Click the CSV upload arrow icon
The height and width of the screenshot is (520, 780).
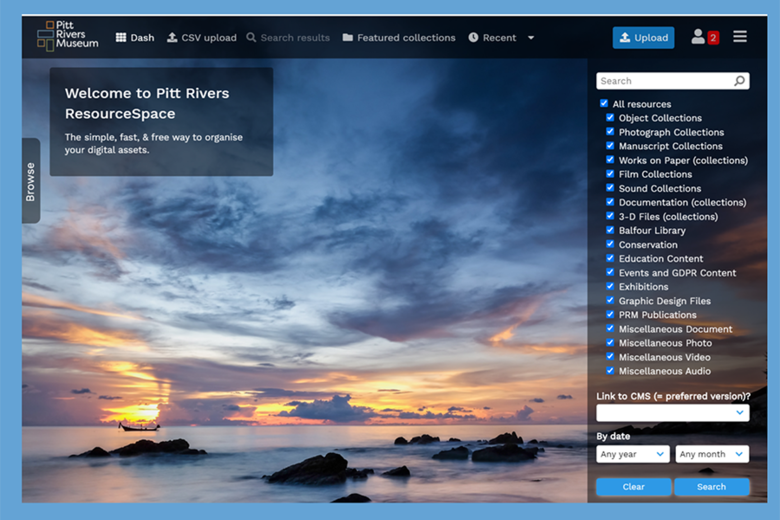[x=172, y=37]
